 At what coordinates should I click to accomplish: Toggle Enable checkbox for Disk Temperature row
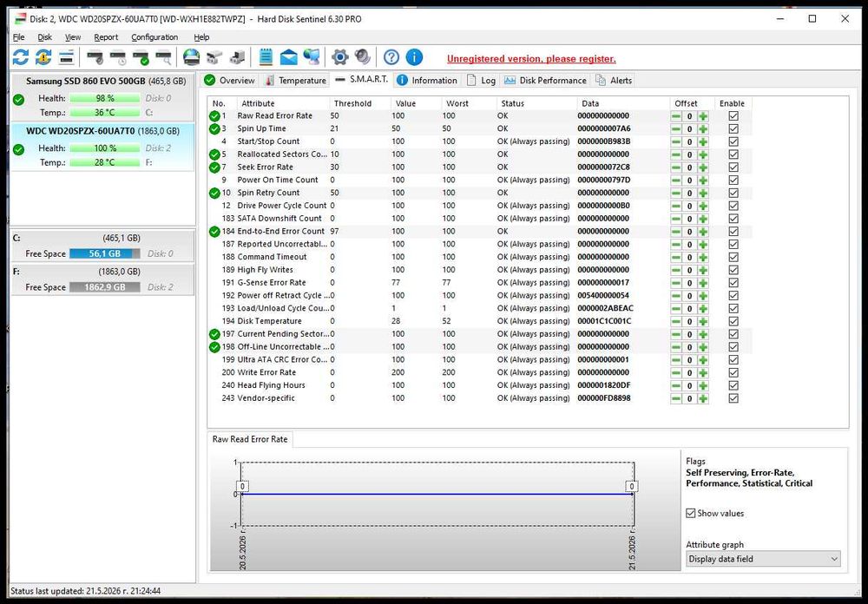tap(733, 321)
